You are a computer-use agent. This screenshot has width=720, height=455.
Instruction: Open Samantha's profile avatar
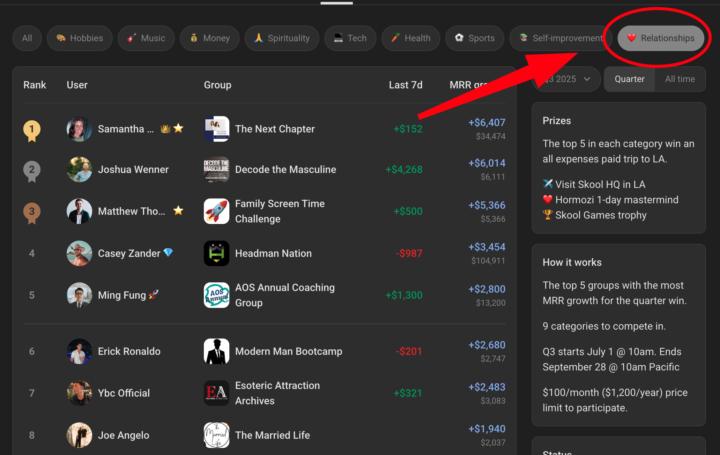pyautogui.click(x=79, y=129)
